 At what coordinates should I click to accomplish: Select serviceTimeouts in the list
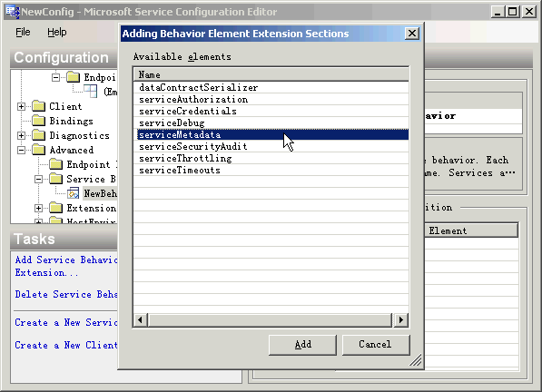[x=271, y=170]
